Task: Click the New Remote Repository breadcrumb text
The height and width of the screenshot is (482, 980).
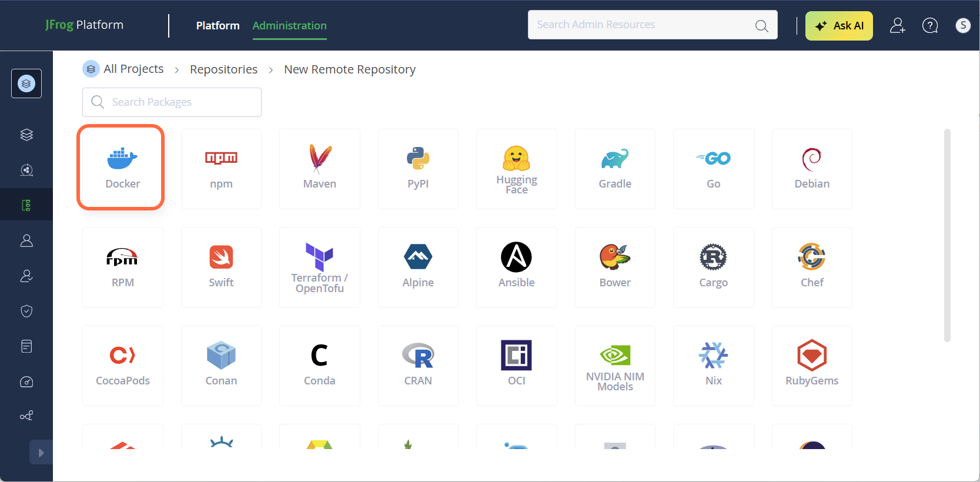Action: point(350,69)
